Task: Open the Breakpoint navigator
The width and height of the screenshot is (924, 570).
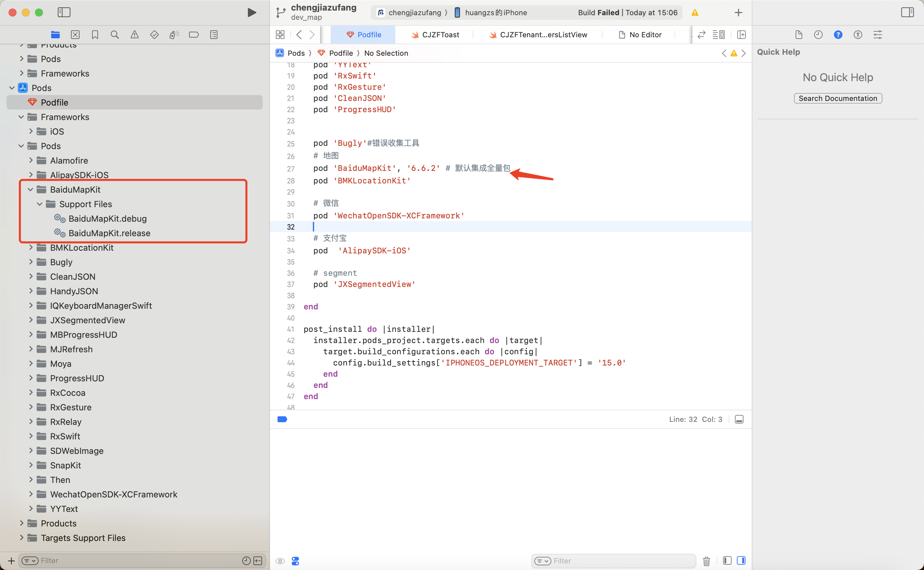Action: [194, 35]
